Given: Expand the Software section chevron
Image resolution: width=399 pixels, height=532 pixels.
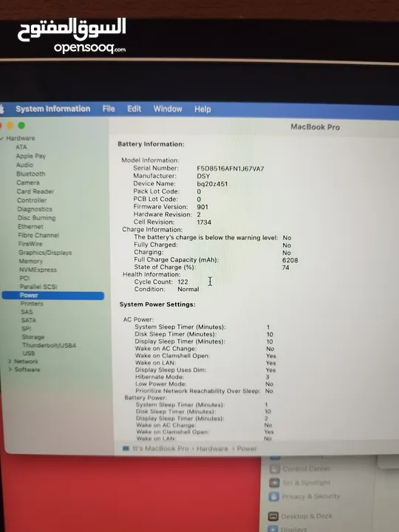Looking at the screenshot, I should point(10,369).
